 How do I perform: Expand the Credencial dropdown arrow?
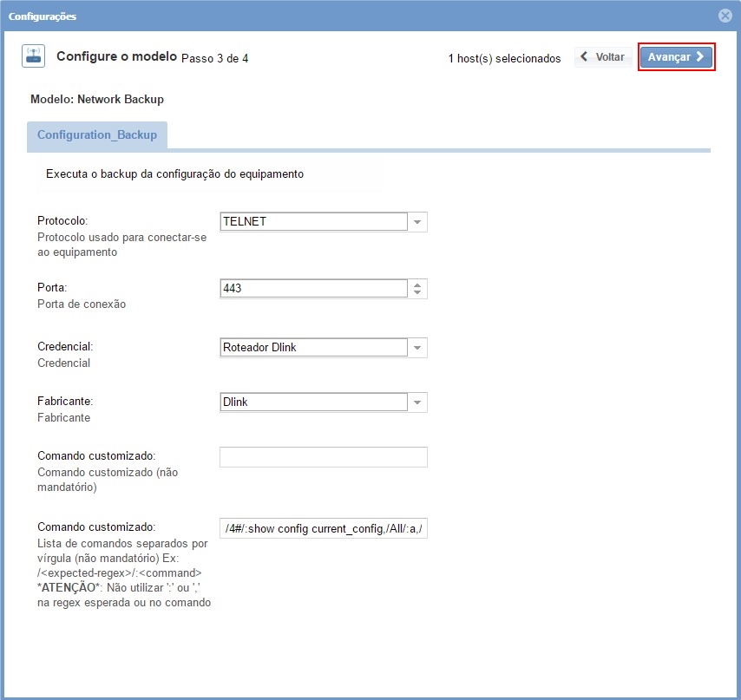(x=417, y=348)
